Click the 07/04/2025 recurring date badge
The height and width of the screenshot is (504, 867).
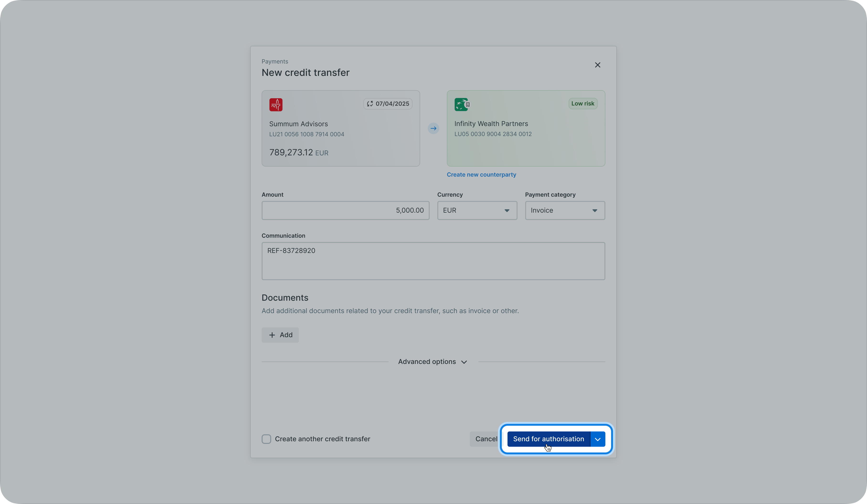tap(388, 104)
